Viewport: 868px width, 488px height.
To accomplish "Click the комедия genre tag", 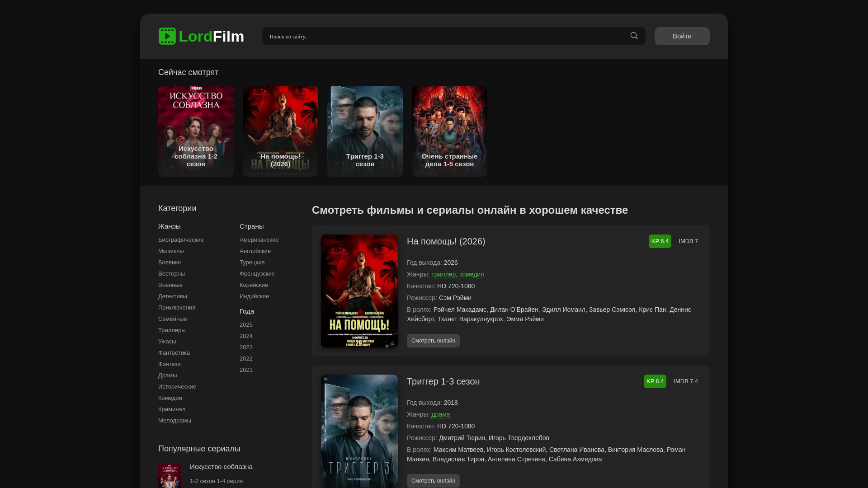I will pos(472,274).
